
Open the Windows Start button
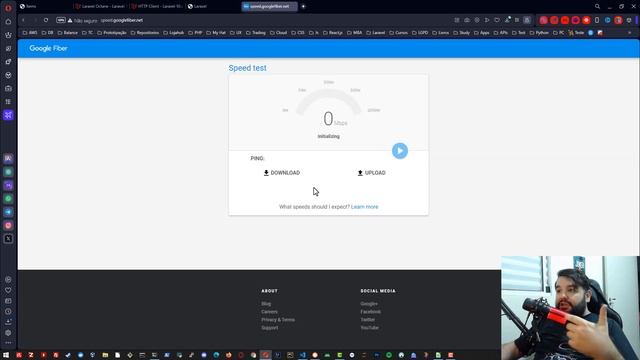pyautogui.click(x=6, y=355)
